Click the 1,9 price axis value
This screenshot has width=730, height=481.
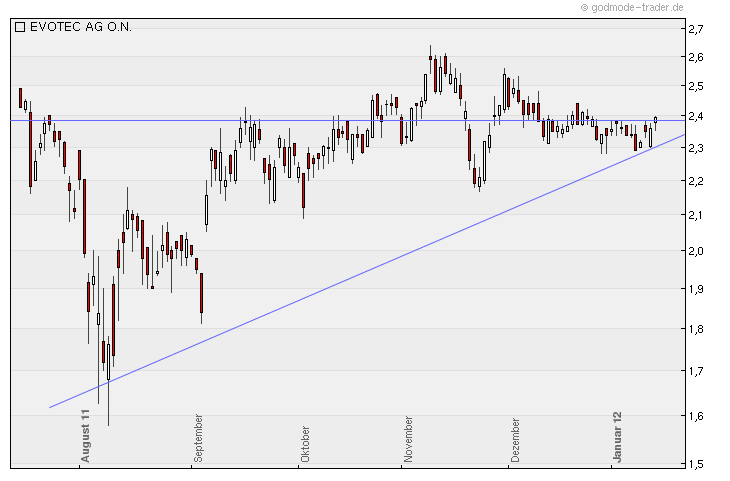[696, 289]
